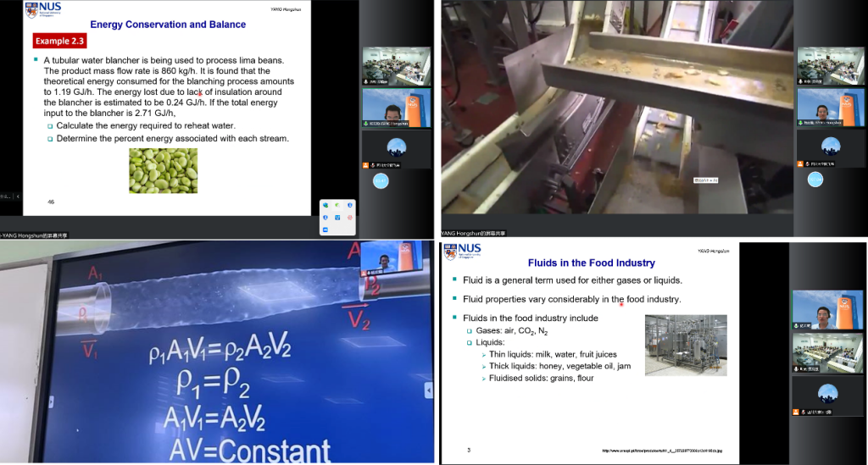Click the red Example 2.3 label

tap(58, 42)
